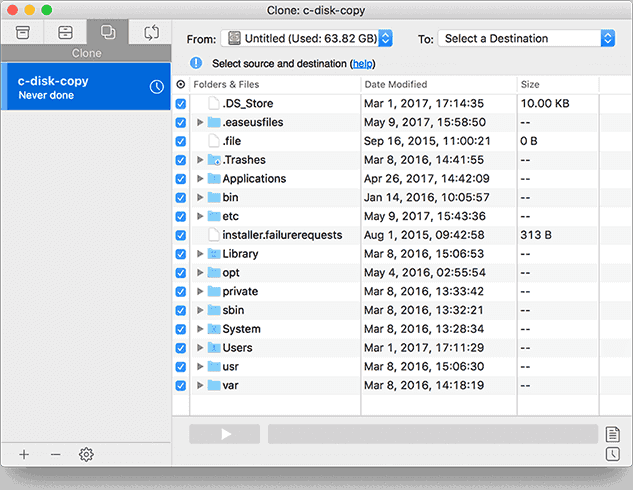This screenshot has width=633, height=490.
Task: Open the Select a Destination dropdown
Action: (525, 38)
